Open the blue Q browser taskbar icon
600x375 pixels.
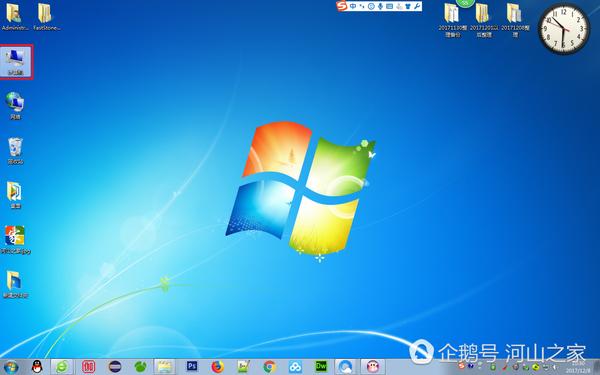pyautogui.click(x=346, y=367)
